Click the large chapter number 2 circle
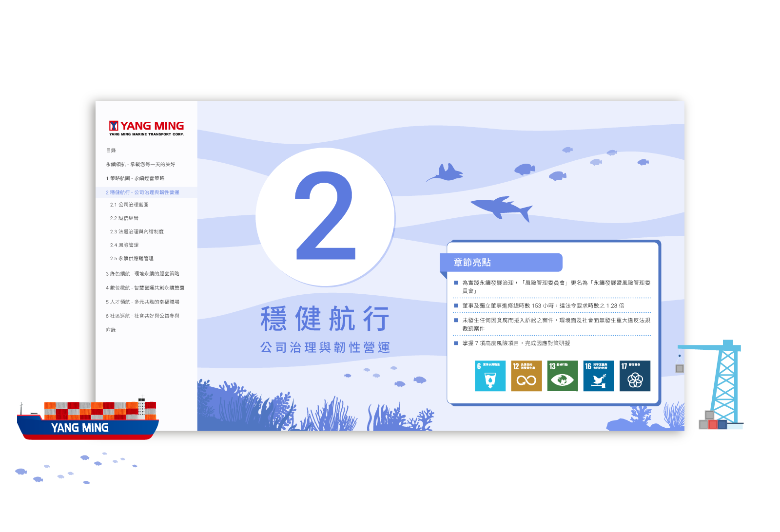The image size is (780, 532). [x=325, y=216]
